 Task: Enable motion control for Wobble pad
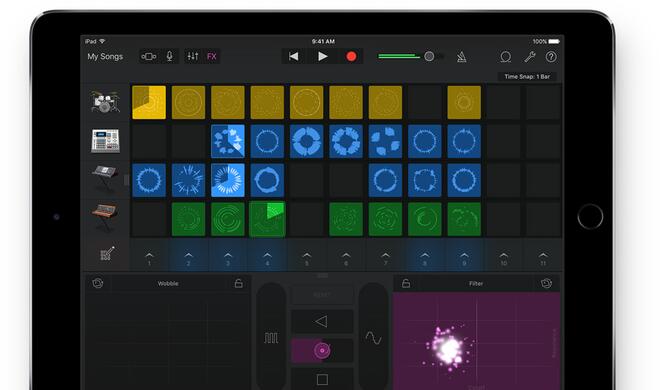pos(98,283)
